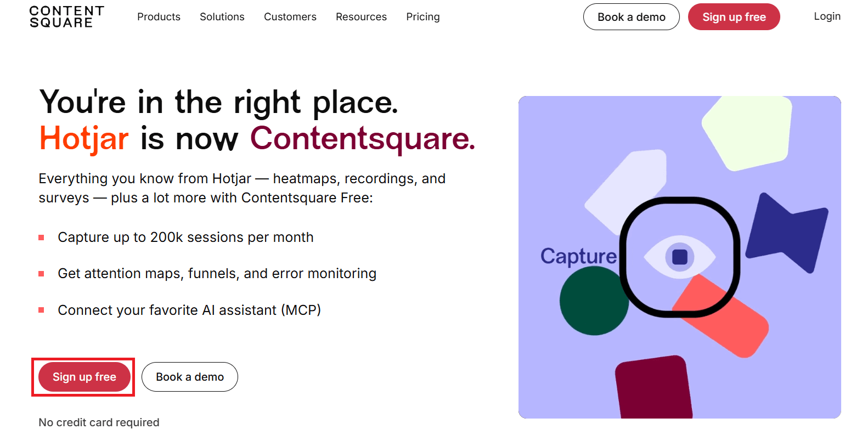Click header Sign up free button
Screen dimensions: 868x435
point(734,17)
